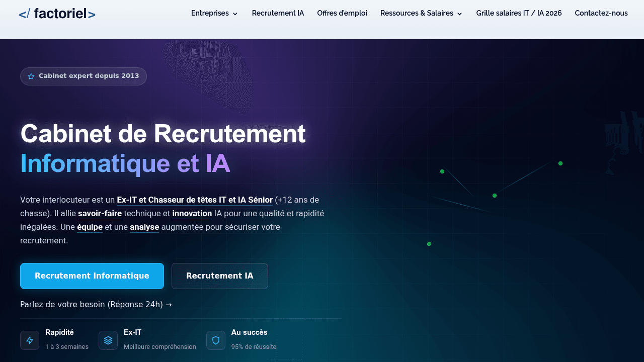Click the outlined Recrutement IA button
The image size is (644, 362).
(220, 276)
